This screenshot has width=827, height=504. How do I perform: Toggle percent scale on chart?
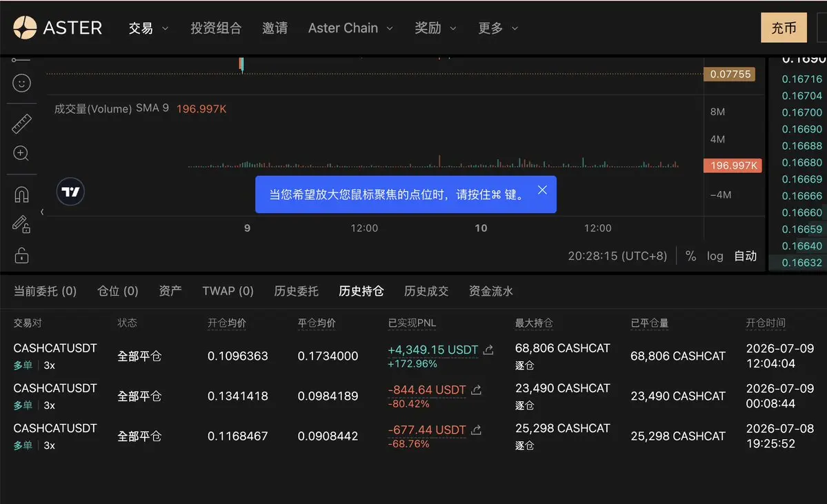690,256
